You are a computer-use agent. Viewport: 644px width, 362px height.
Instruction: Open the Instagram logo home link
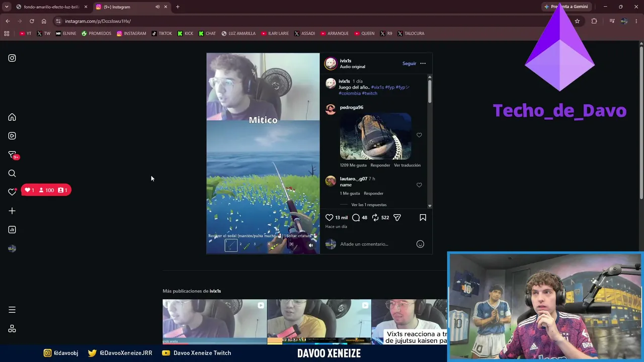(x=12, y=58)
